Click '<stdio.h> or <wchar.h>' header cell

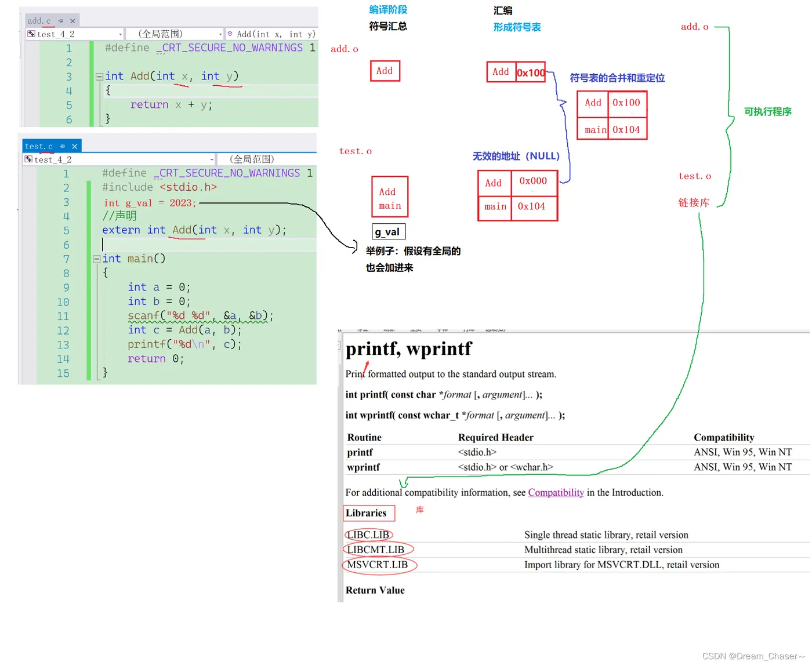click(506, 467)
